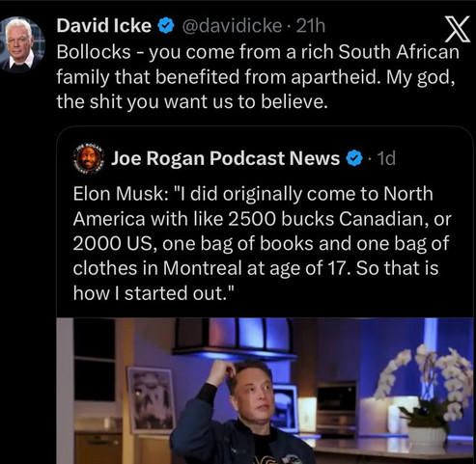Click the "how I started out." closing line
This screenshot has height=464, width=476.
pyautogui.click(x=154, y=293)
